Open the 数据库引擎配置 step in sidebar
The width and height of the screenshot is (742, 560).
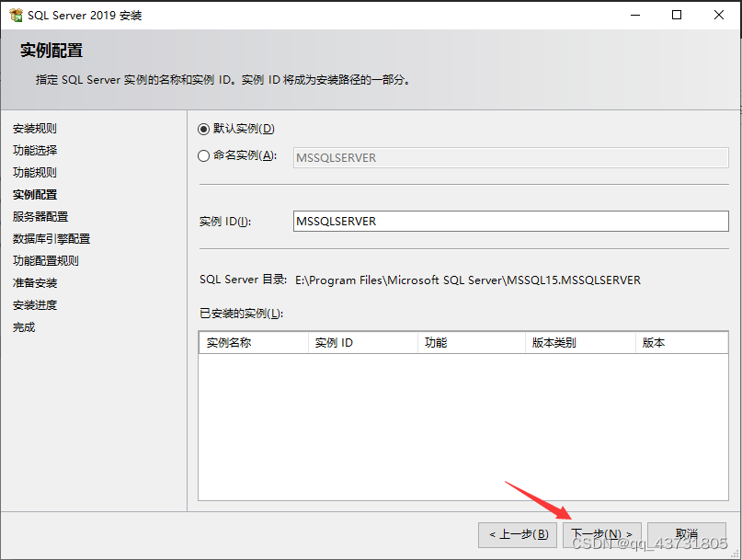click(51, 238)
